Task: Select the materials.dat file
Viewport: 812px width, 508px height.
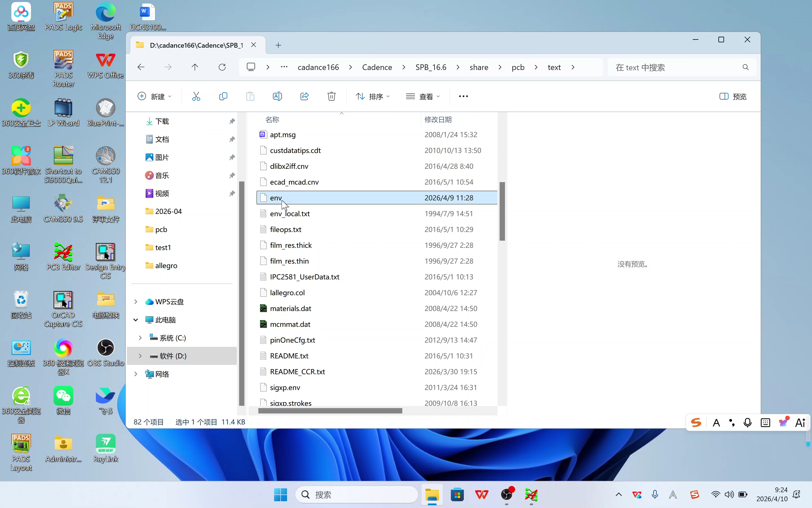Action: (x=376, y=308)
